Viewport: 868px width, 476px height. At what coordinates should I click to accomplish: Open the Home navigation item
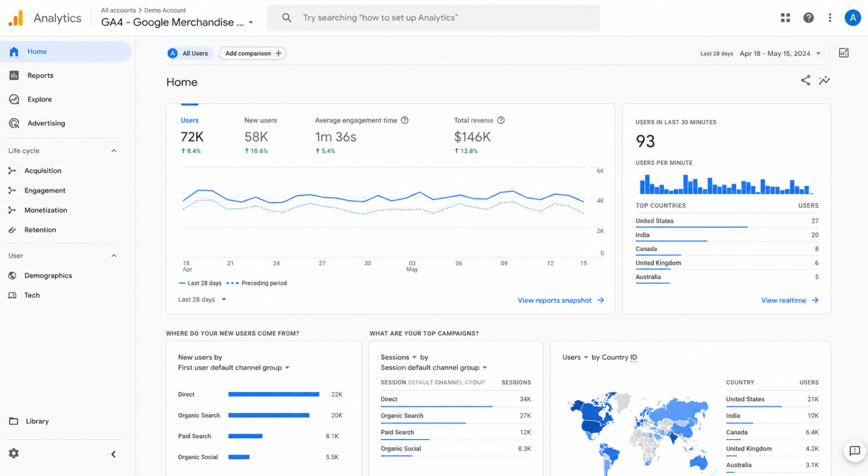click(65, 52)
